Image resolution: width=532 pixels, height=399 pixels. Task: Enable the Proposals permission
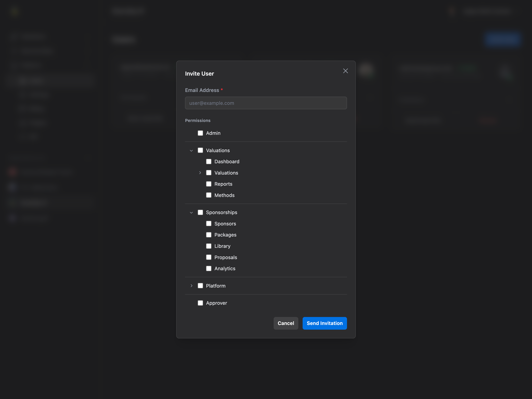pos(209,257)
